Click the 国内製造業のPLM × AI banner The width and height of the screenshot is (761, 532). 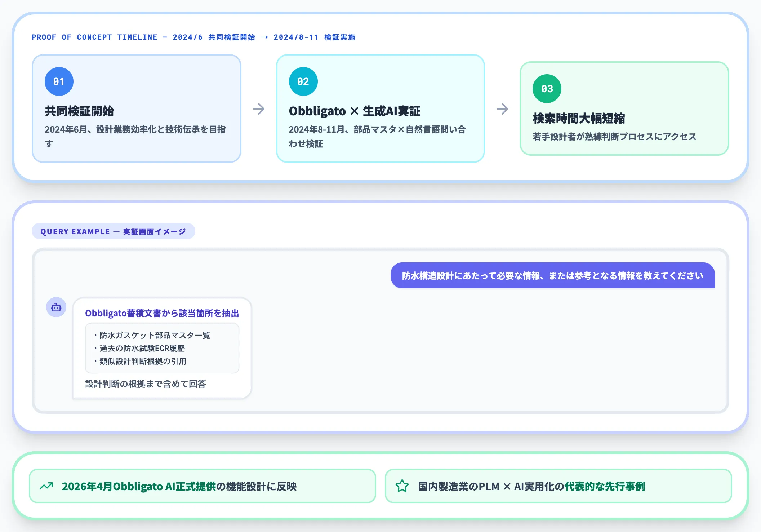pos(558,486)
